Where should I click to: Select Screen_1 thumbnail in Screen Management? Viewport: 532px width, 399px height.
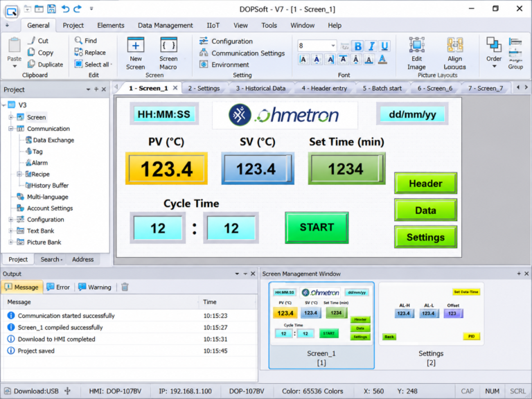[x=321, y=325]
